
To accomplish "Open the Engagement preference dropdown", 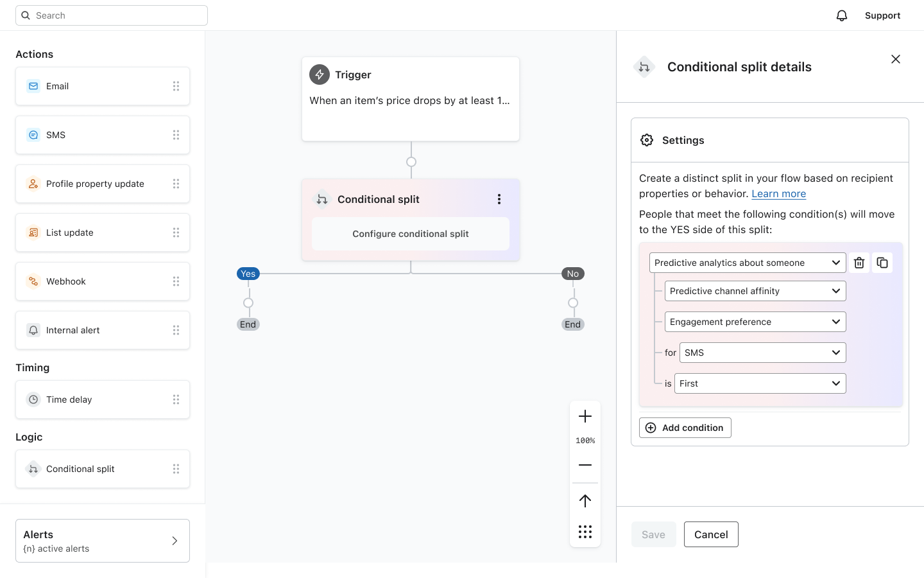I will click(x=755, y=322).
